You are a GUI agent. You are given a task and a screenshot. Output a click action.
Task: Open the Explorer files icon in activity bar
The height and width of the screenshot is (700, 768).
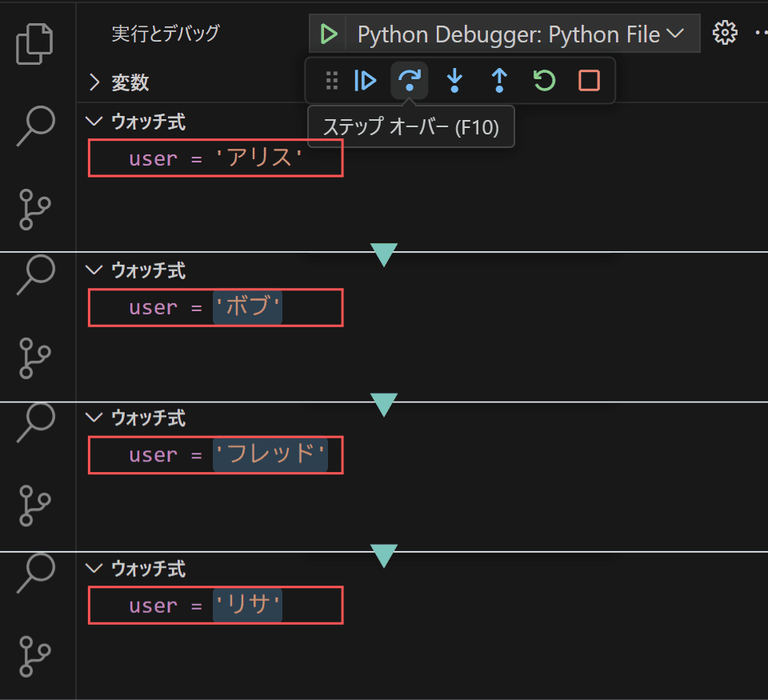click(34, 43)
